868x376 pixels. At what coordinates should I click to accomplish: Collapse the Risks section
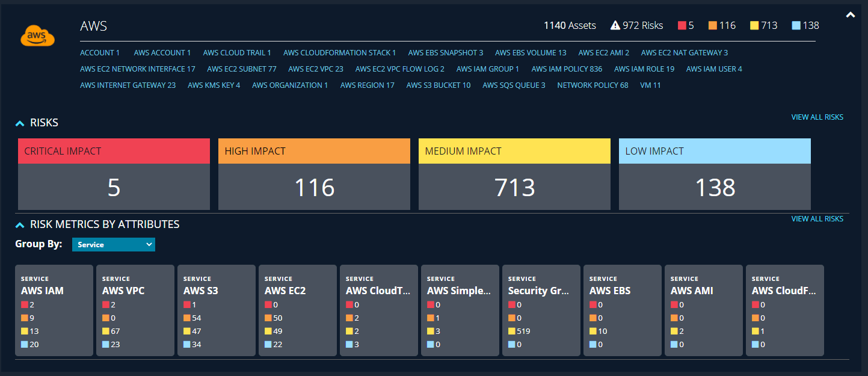[x=20, y=123]
